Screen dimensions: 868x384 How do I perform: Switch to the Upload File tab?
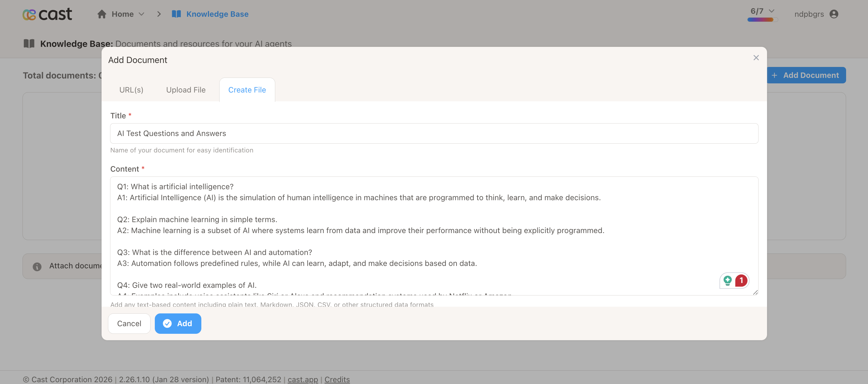point(186,90)
